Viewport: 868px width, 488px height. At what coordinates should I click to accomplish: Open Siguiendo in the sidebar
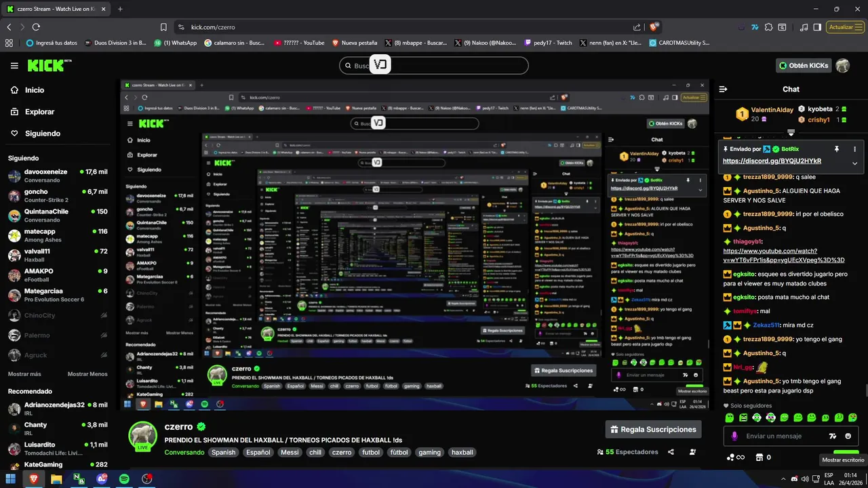coord(35,134)
